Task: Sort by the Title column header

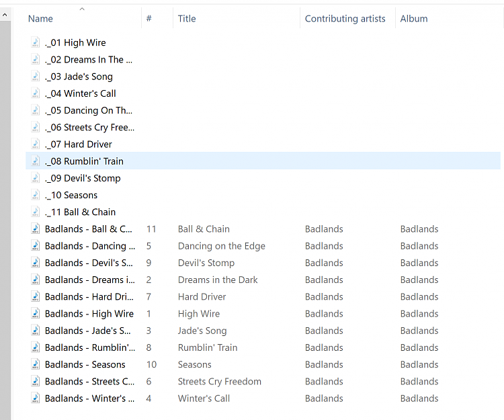Action: click(x=187, y=19)
